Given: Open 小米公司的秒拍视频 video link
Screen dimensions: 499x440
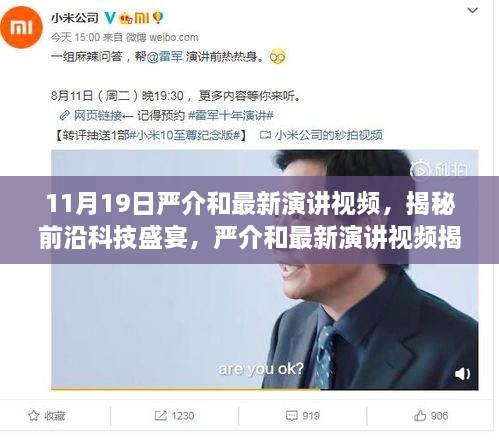Looking at the screenshot, I should pyautogui.click(x=328, y=135).
